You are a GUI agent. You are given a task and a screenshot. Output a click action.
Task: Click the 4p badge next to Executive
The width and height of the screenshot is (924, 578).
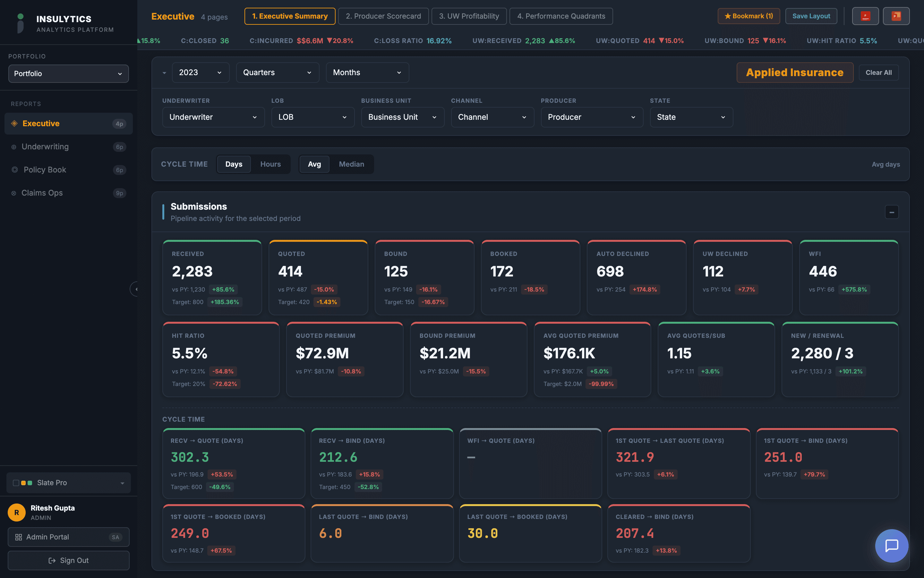pos(119,124)
